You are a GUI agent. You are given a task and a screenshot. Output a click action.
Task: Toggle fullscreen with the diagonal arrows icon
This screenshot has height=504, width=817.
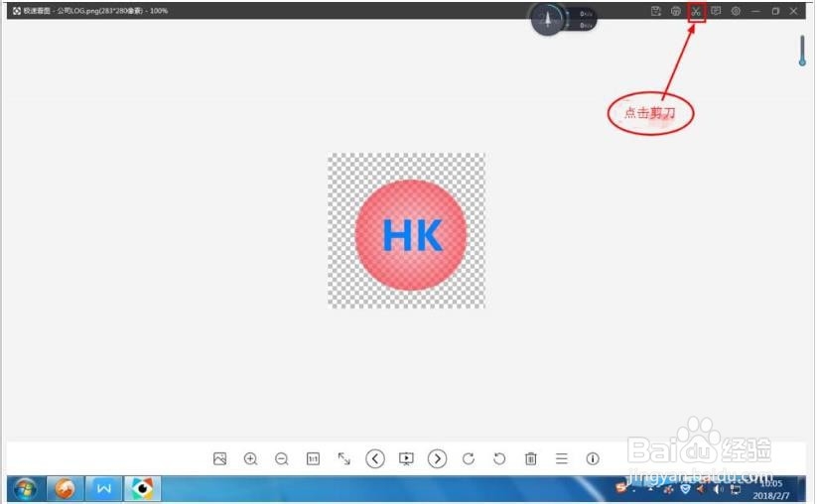point(343,458)
